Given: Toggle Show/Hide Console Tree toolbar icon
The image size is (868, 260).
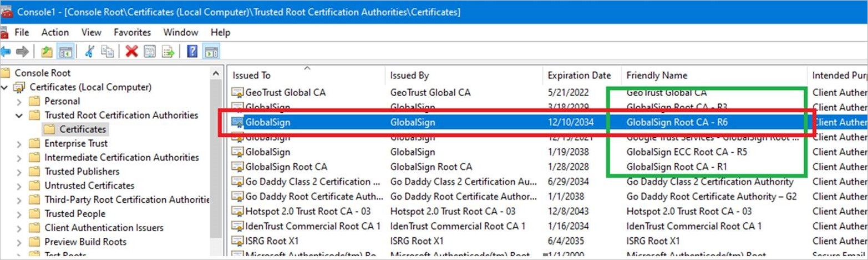Looking at the screenshot, I should point(65,52).
